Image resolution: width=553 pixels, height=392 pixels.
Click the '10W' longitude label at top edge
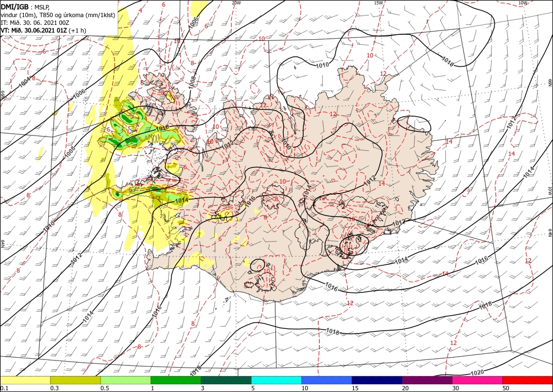pos(523,3)
